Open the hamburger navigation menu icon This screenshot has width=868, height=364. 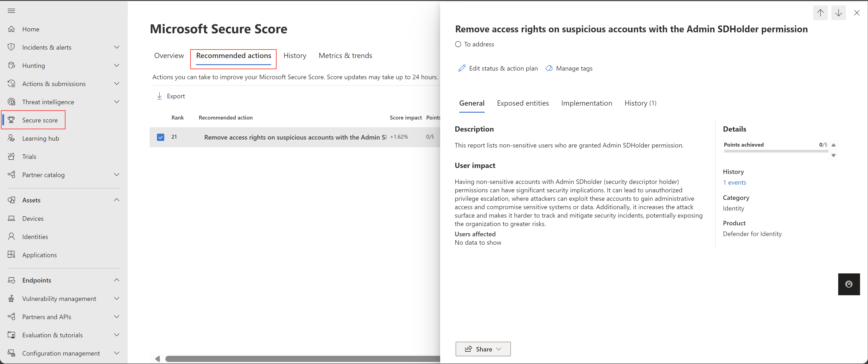pyautogui.click(x=11, y=11)
